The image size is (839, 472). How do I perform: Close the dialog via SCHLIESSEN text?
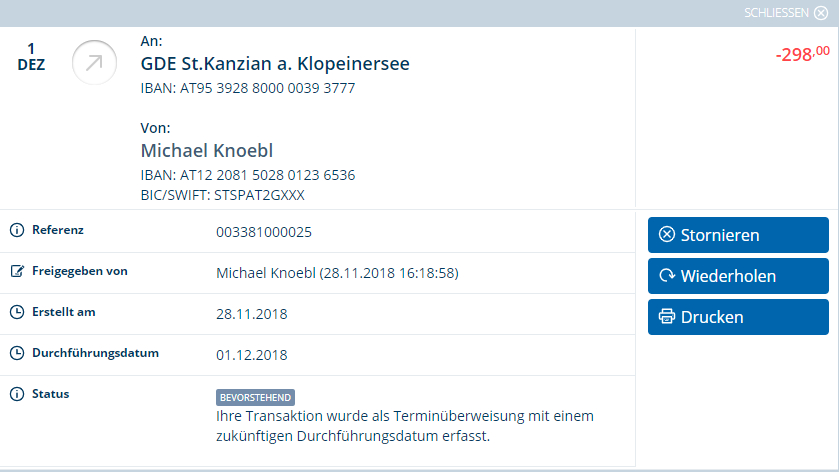click(776, 13)
